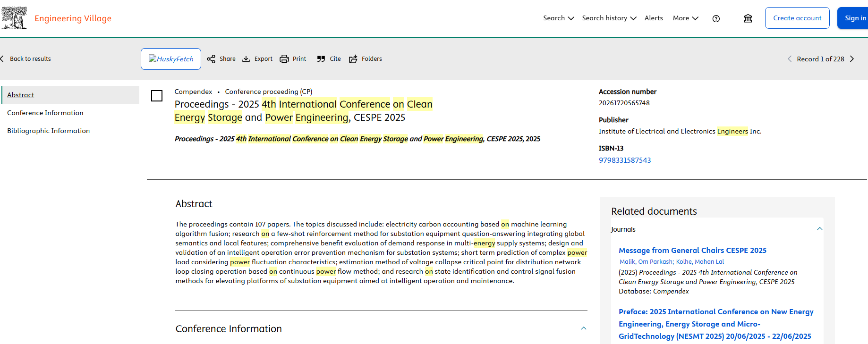
Task: Collapse the Conference Information section
Action: pos(584,328)
